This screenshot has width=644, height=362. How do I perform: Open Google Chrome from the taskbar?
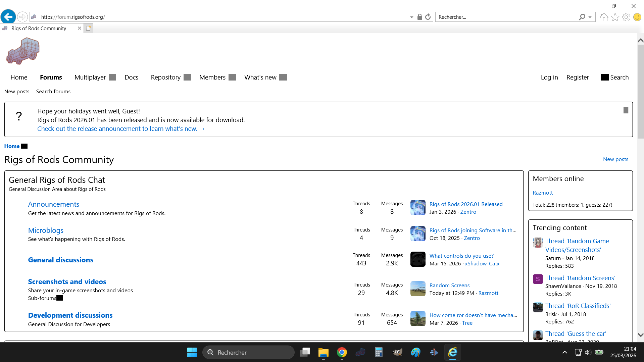(x=342, y=352)
